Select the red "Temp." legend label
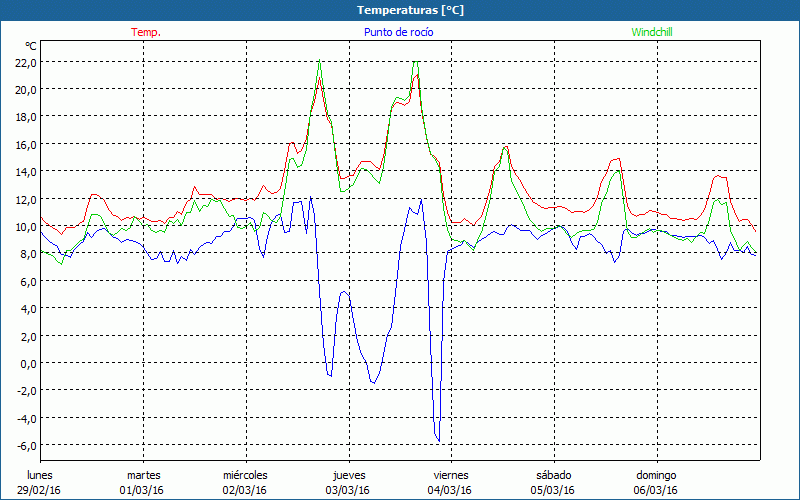 [146, 32]
